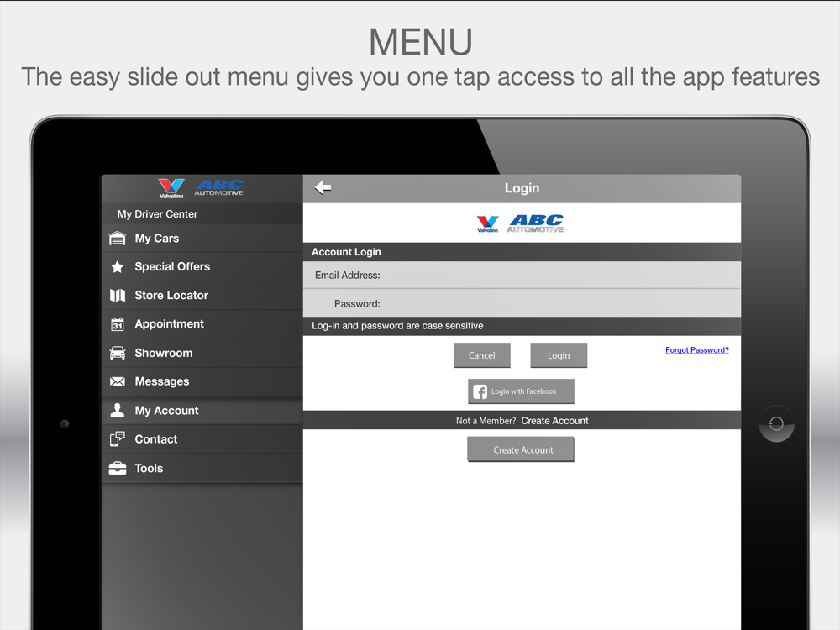Open Appointment menu item
The height and width of the screenshot is (630, 840).
tap(202, 324)
